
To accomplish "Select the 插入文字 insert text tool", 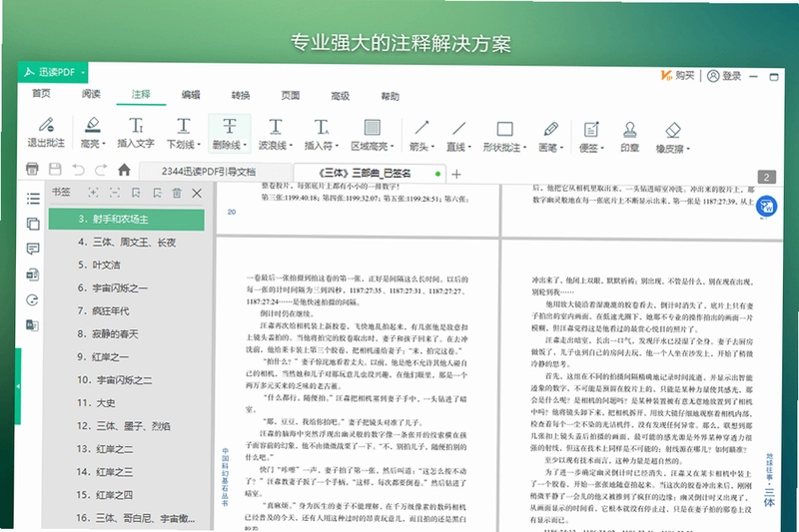I will 136,133.
